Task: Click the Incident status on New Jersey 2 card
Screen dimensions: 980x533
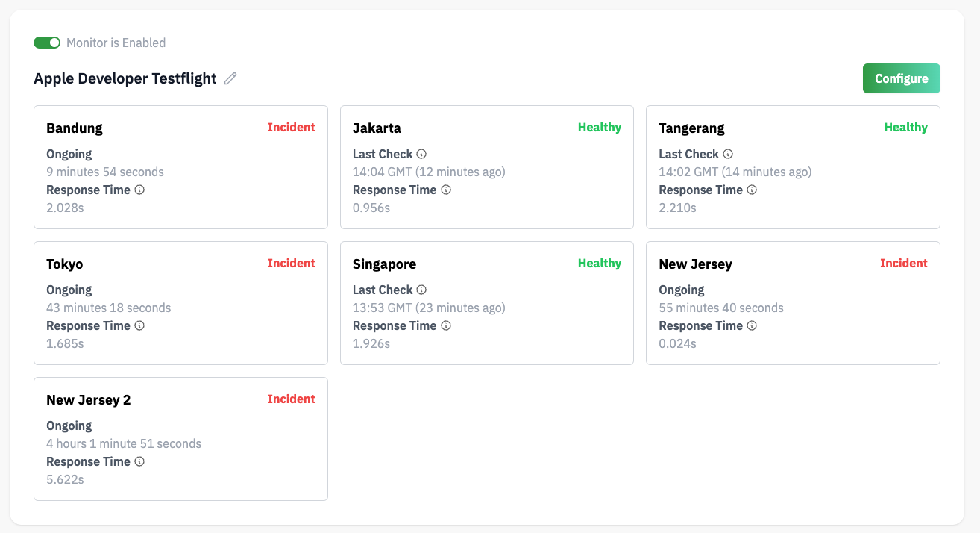Action: pyautogui.click(x=292, y=399)
